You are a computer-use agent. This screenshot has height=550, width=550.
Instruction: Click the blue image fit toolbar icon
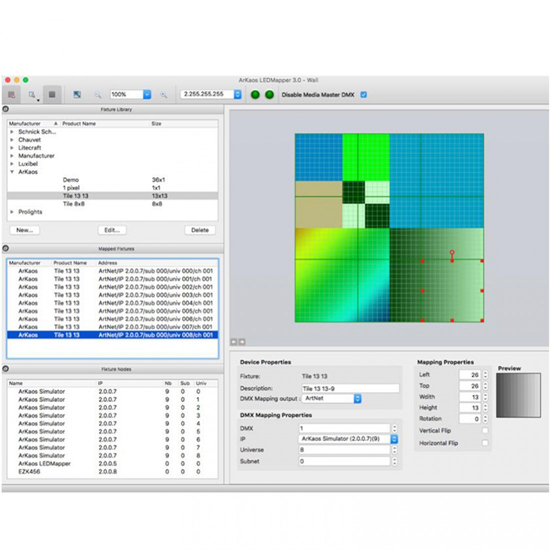pos(77,95)
